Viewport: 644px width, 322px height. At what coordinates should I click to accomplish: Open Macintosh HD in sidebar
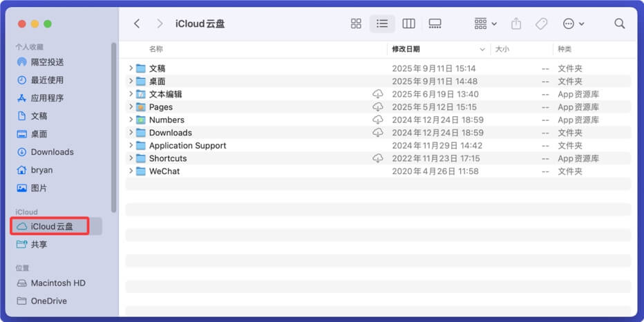pyautogui.click(x=58, y=283)
